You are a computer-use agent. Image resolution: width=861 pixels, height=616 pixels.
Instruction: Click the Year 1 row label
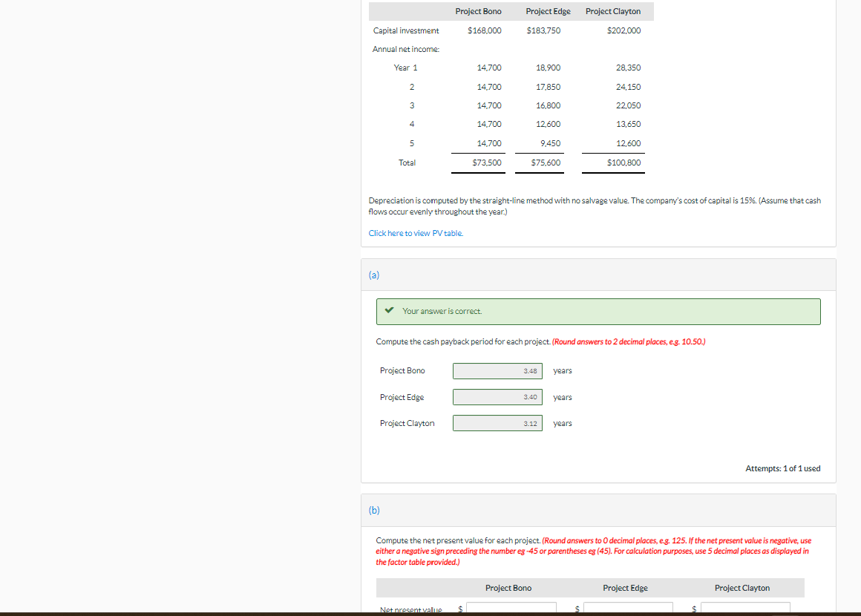click(x=405, y=68)
